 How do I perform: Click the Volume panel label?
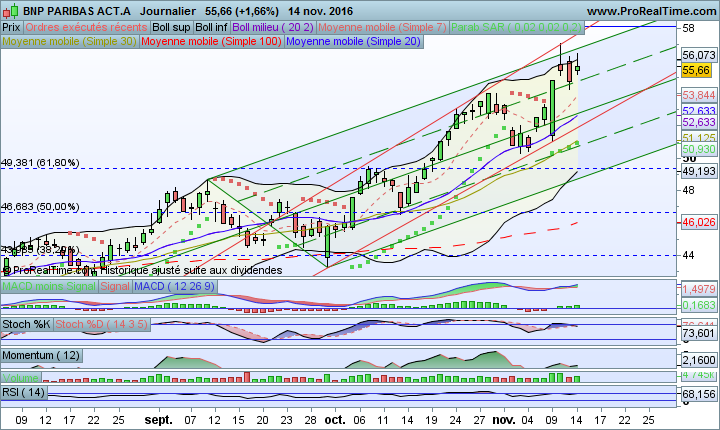pyautogui.click(x=21, y=378)
